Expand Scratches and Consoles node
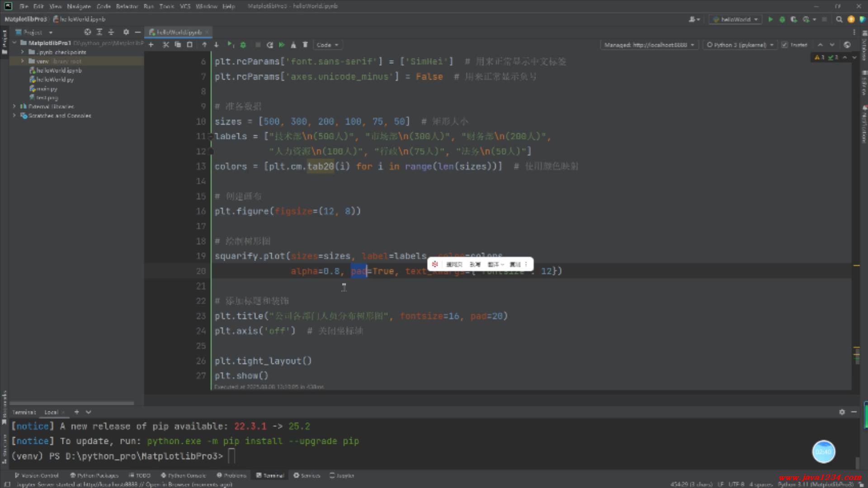Screen dimensions: 868x488 pyautogui.click(x=14, y=116)
